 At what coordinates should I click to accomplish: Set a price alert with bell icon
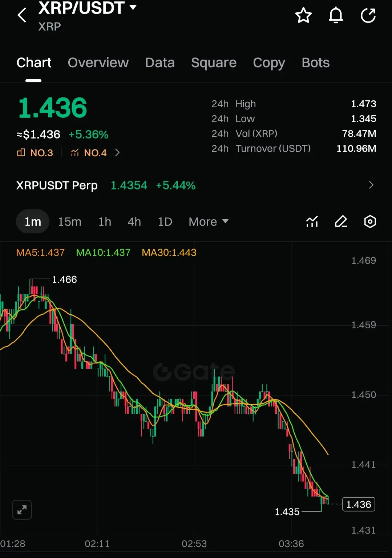click(x=336, y=15)
